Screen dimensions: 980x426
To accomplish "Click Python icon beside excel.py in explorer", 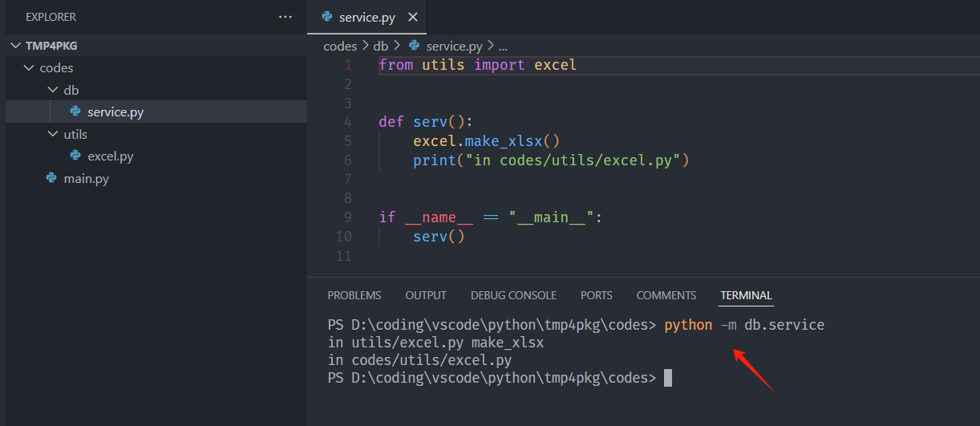I will click(75, 156).
